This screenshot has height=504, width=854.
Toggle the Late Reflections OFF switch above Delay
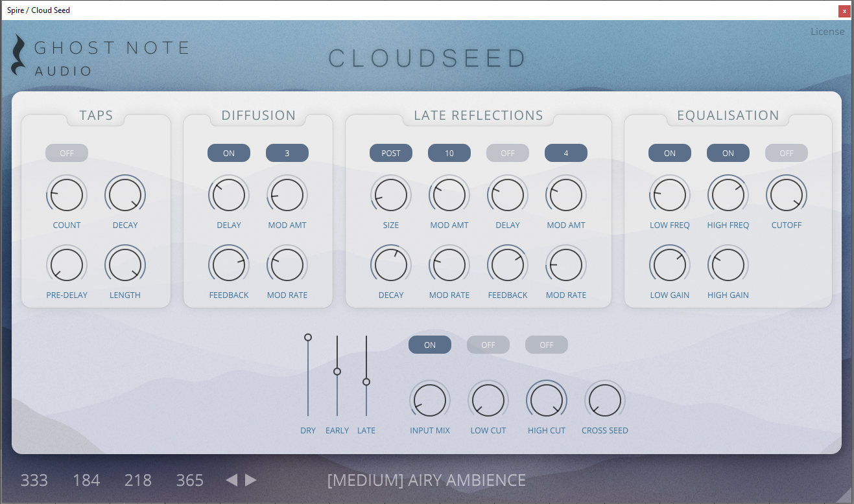coord(508,153)
